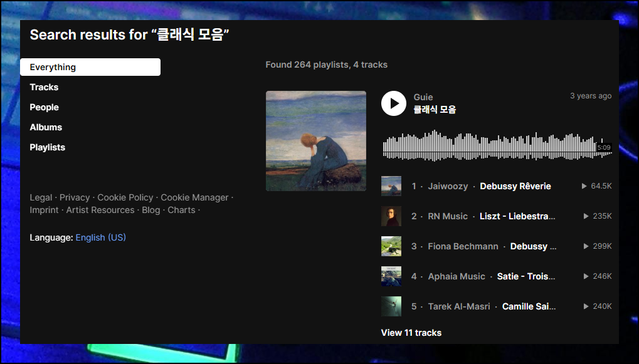
Task: Open the Cookie Manager link
Action: [194, 197]
